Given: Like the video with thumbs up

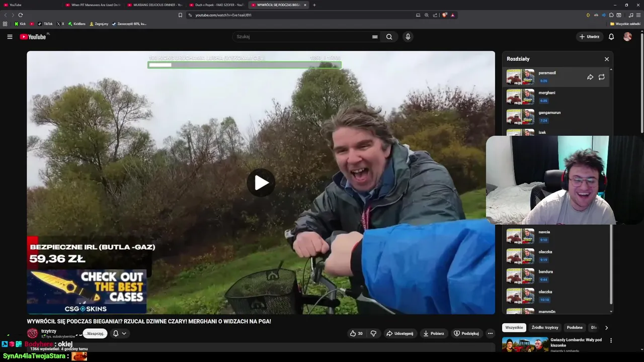Looking at the screenshot, I should tap(356, 333).
